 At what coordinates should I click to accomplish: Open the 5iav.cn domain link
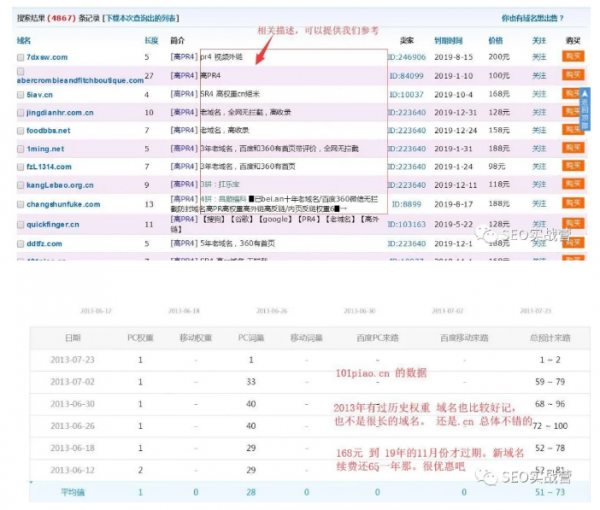40,95
